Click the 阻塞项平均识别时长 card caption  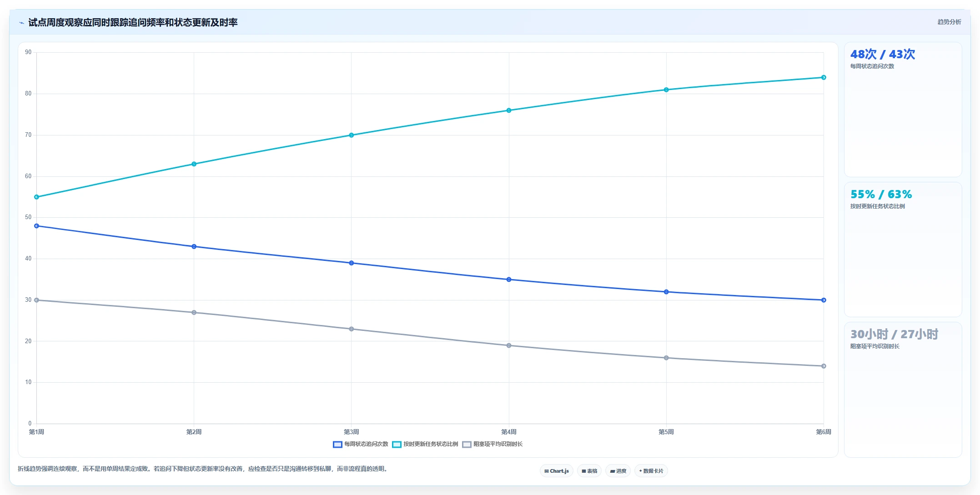[875, 346]
